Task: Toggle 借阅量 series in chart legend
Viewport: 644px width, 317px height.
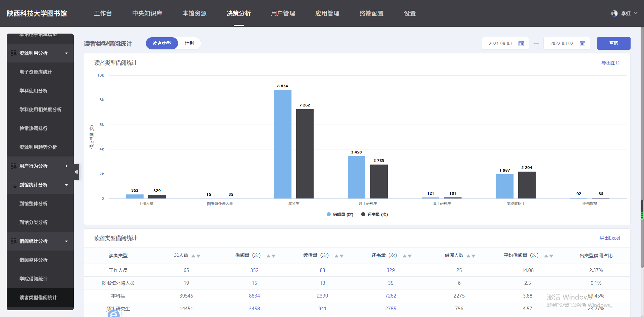Action: click(x=340, y=214)
